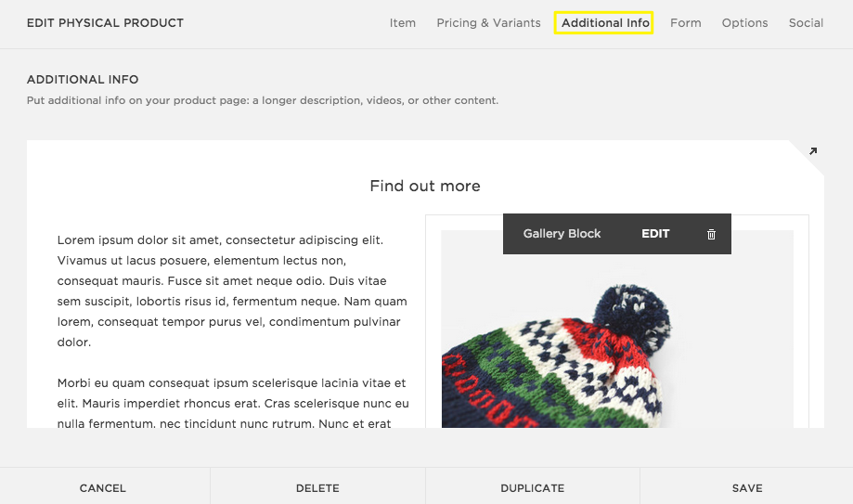Delete the Gallery Block via trash icon
This screenshot has width=853, height=504.
coord(711,234)
